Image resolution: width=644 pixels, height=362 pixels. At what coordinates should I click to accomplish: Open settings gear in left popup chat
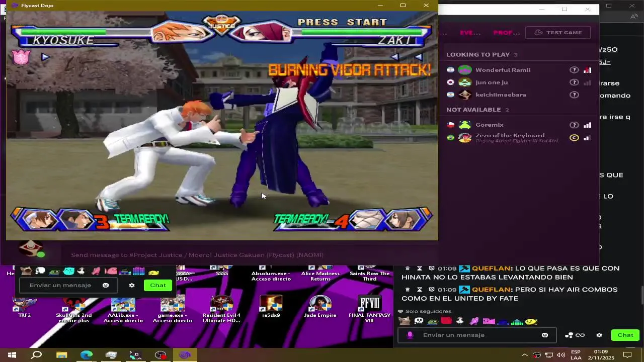point(132,285)
